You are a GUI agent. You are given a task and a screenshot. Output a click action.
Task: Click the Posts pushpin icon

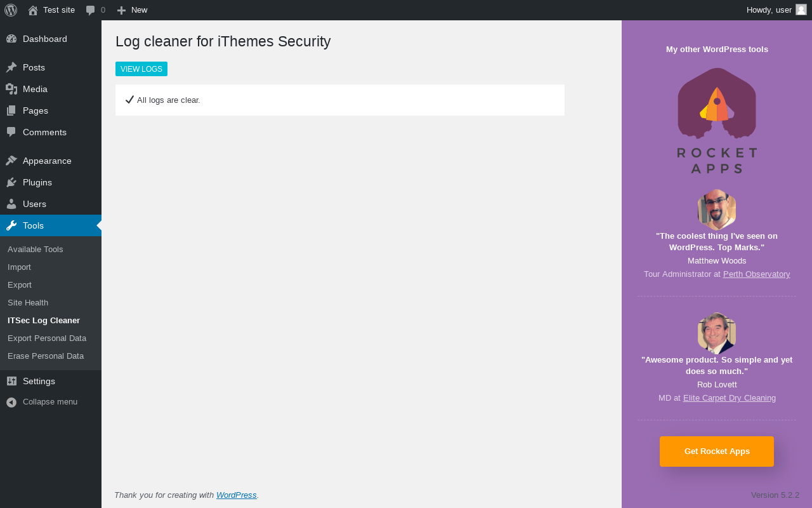click(x=11, y=67)
